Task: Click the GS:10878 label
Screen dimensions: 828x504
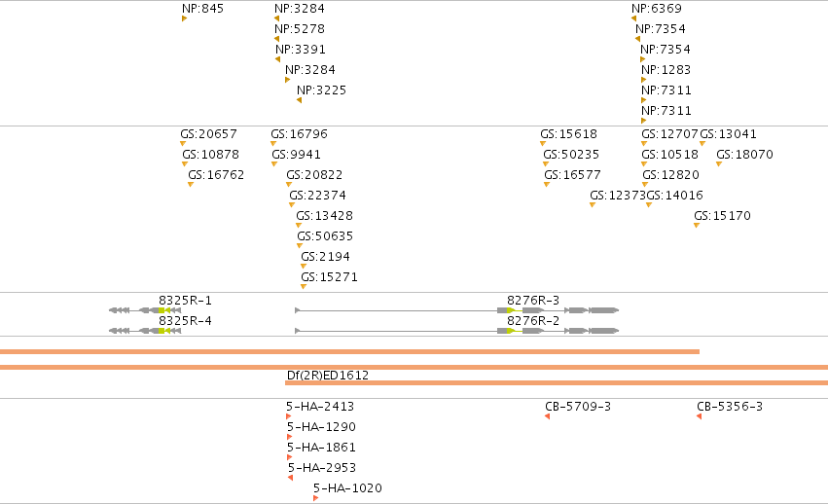Action: 211,155
